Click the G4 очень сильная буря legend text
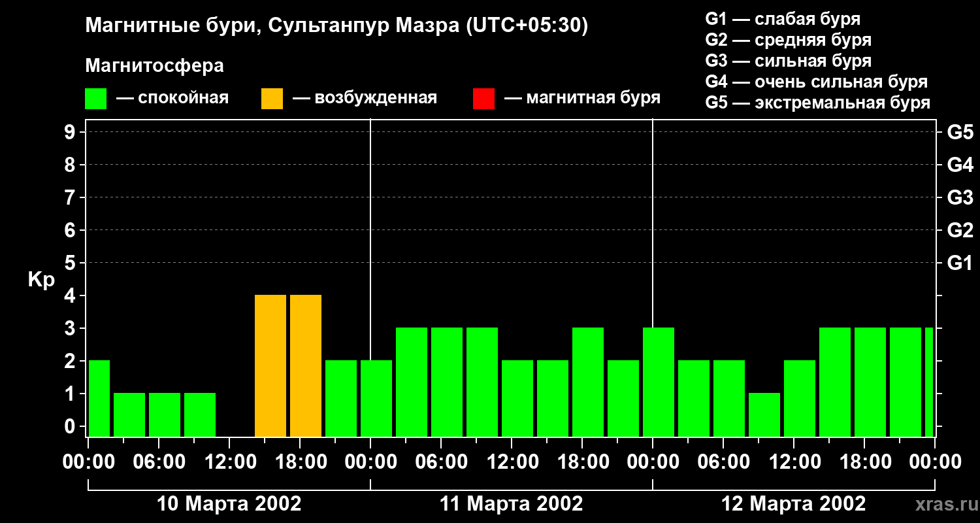Image resolution: width=980 pixels, height=523 pixels. coord(817,82)
